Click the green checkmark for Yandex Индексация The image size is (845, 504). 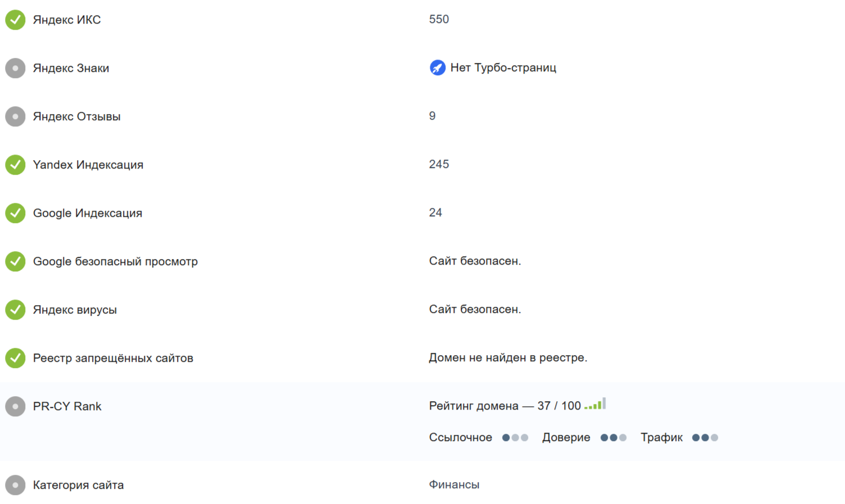click(x=15, y=165)
